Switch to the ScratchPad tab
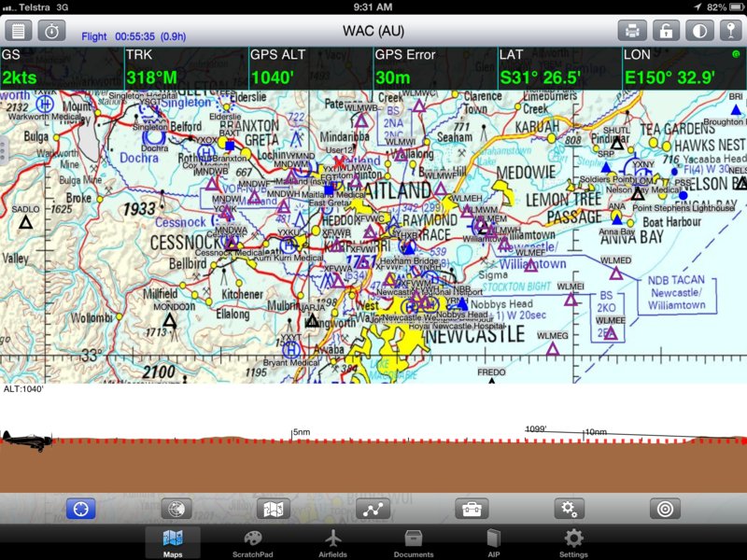Viewport: 747px width, 560px height. [x=252, y=543]
